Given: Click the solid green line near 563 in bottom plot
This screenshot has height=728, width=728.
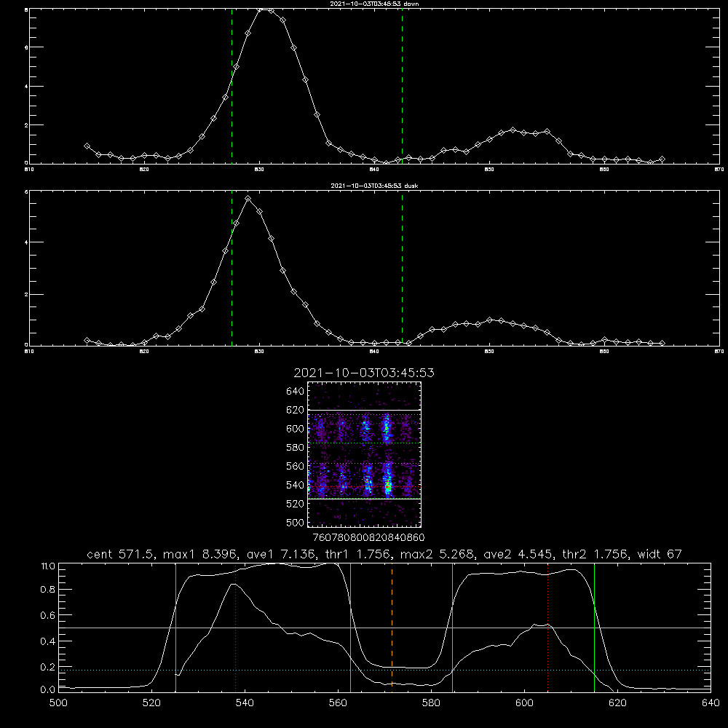Looking at the screenshot, I should click(x=351, y=627).
